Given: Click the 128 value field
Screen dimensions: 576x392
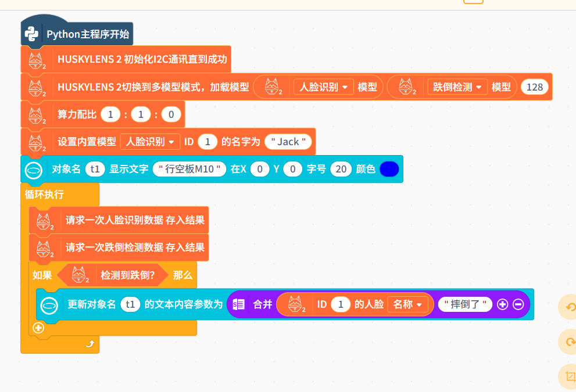Looking at the screenshot, I should tap(534, 87).
